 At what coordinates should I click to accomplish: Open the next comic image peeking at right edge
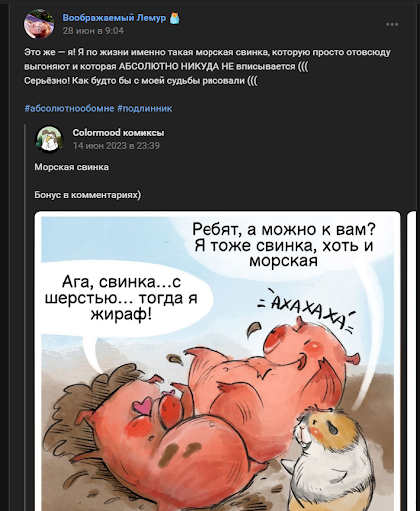point(412,360)
